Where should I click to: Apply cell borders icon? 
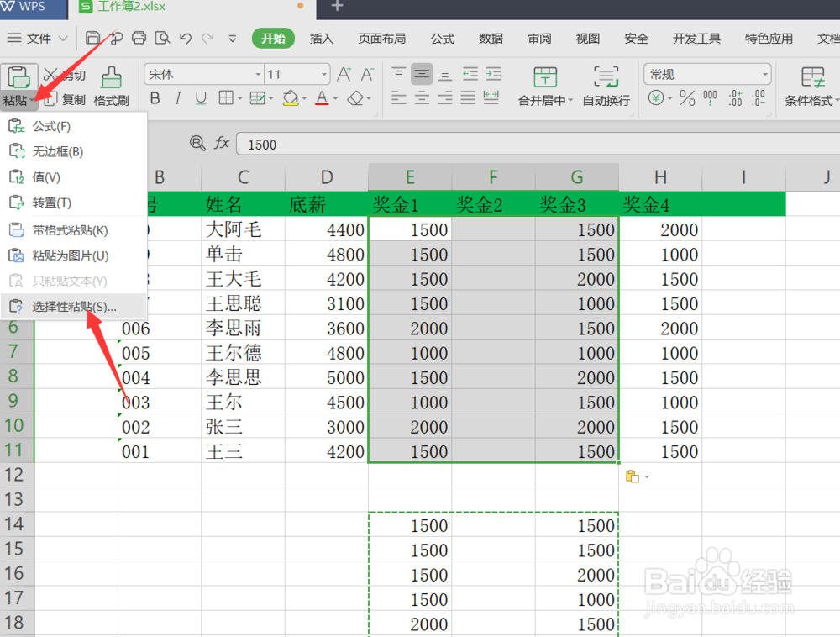click(226, 98)
